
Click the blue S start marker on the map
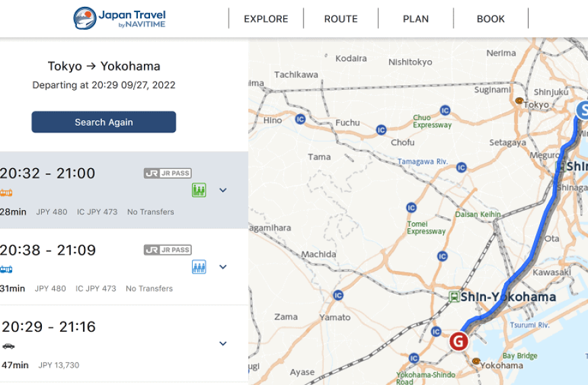(583, 110)
